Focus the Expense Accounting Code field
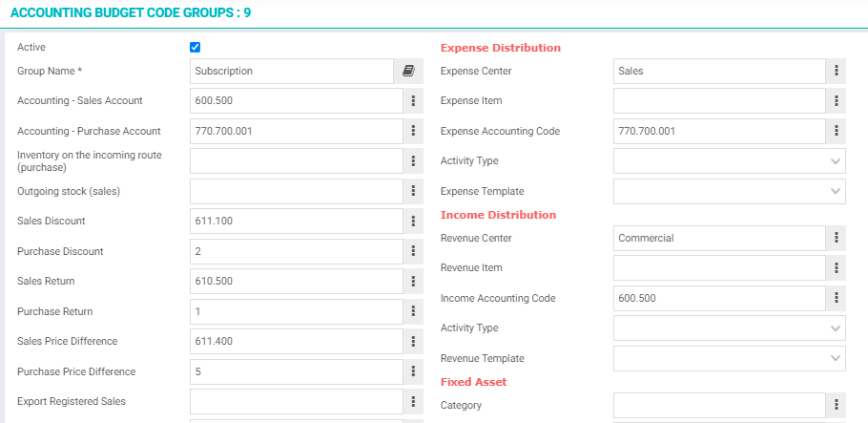Screen dimensions: 868x423 [719, 131]
